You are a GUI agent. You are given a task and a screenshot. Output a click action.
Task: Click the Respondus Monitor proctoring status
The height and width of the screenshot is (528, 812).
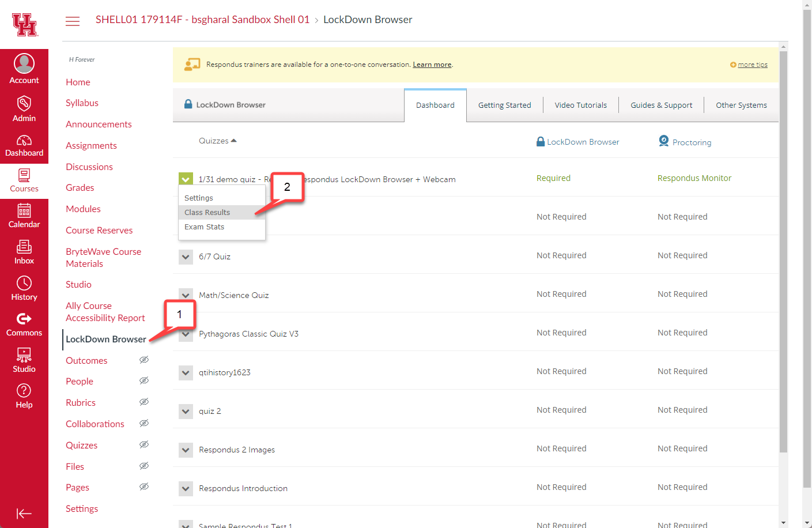coord(694,178)
